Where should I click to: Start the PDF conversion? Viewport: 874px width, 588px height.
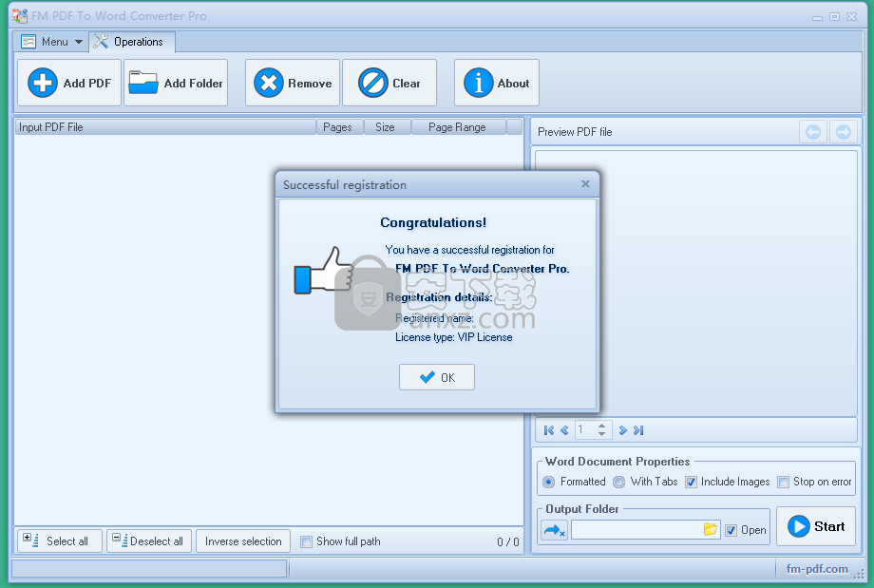[816, 526]
